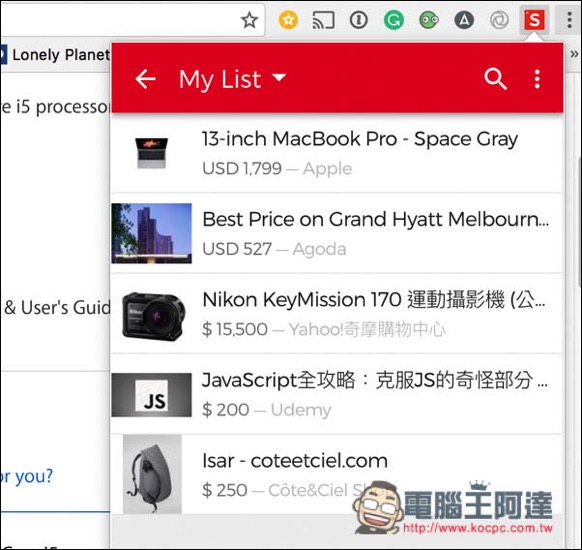Open the dark circle A extension
Screen dimensions: 582x550
(464, 20)
